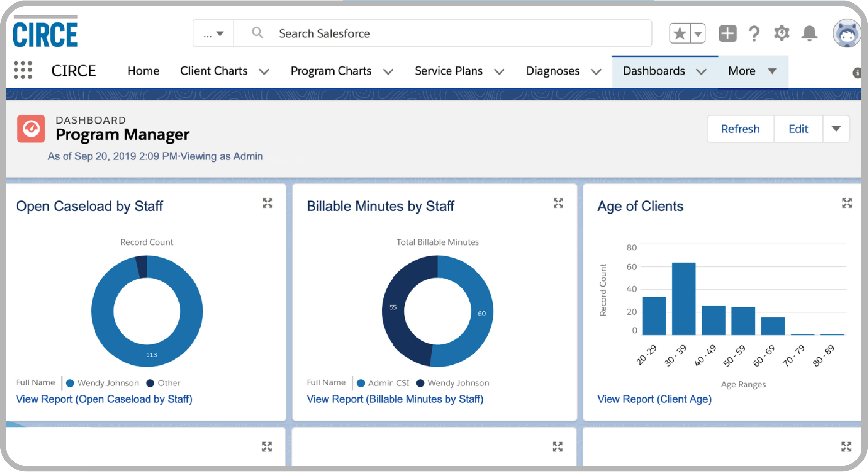
Task: Open the Favorites list dropdown arrow
Action: tap(698, 33)
